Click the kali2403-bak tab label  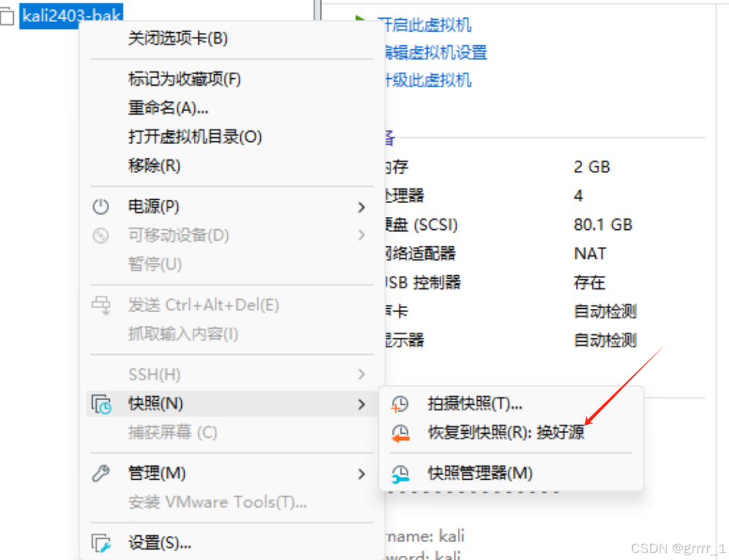71,16
